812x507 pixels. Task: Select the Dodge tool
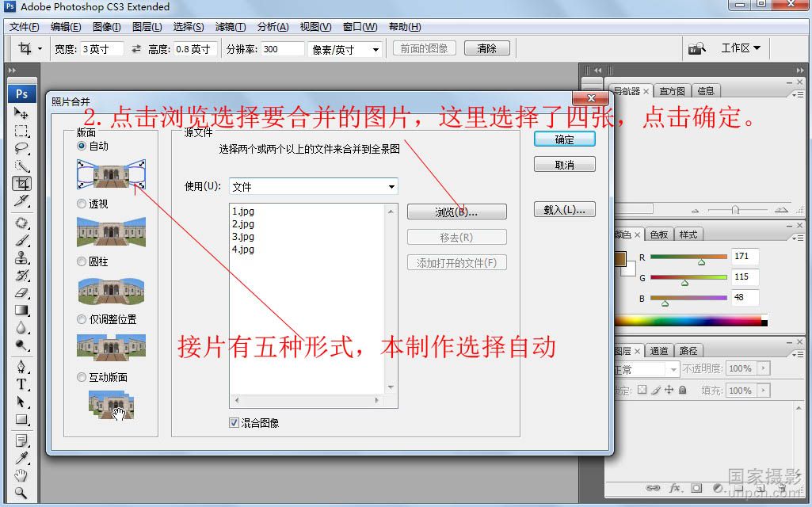pyautogui.click(x=21, y=345)
